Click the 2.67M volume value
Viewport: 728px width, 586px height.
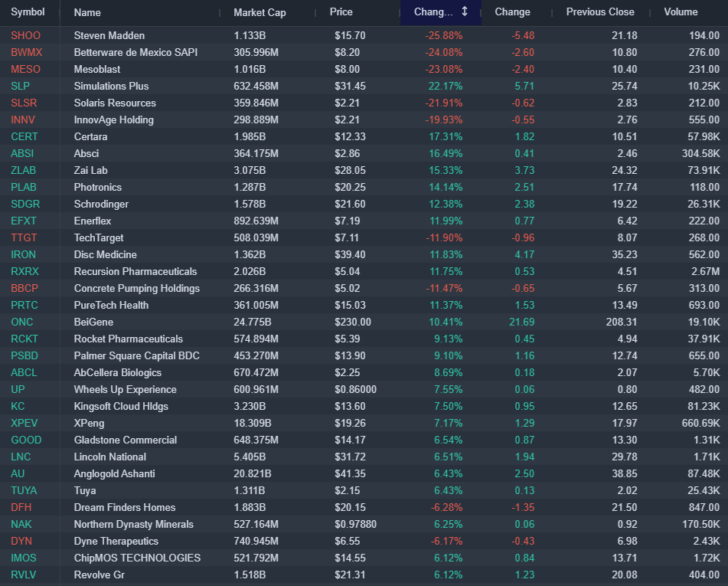click(x=705, y=271)
